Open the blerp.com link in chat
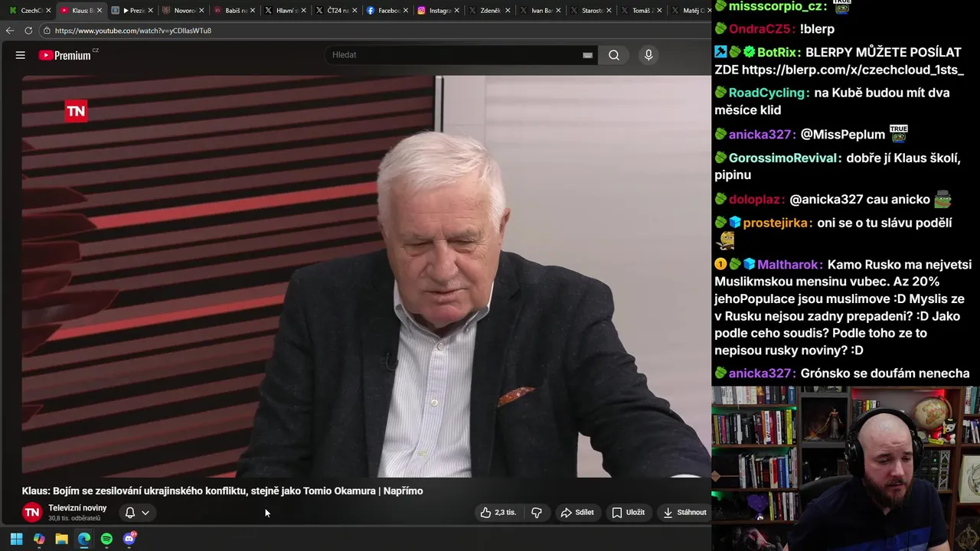 pos(852,70)
